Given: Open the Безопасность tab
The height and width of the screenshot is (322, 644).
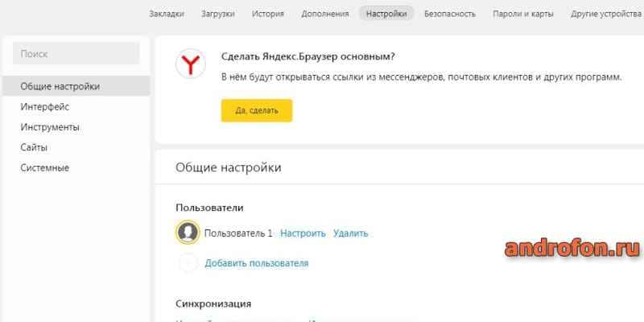Looking at the screenshot, I should pyautogui.click(x=450, y=14).
